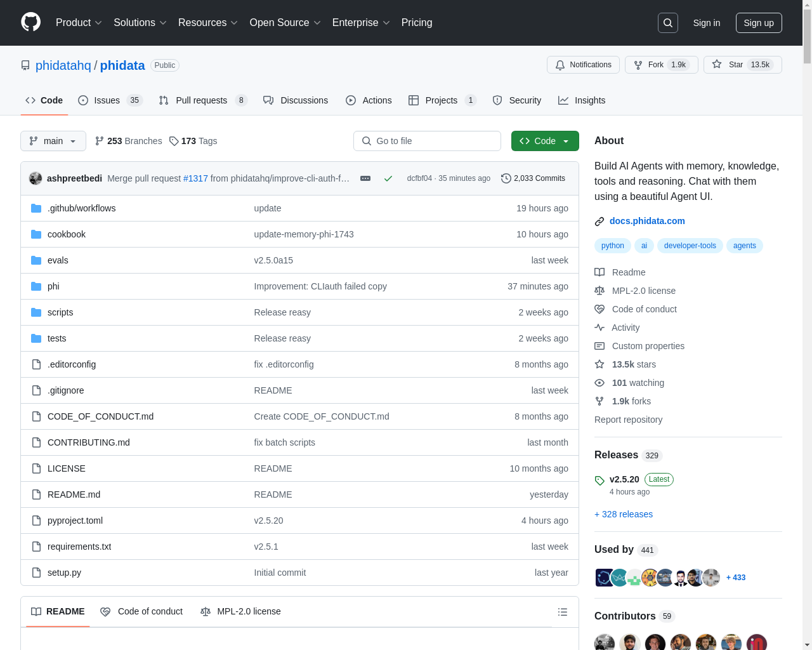Open pull request #1317 link
Viewport: 812px width, 650px height.
(195, 178)
